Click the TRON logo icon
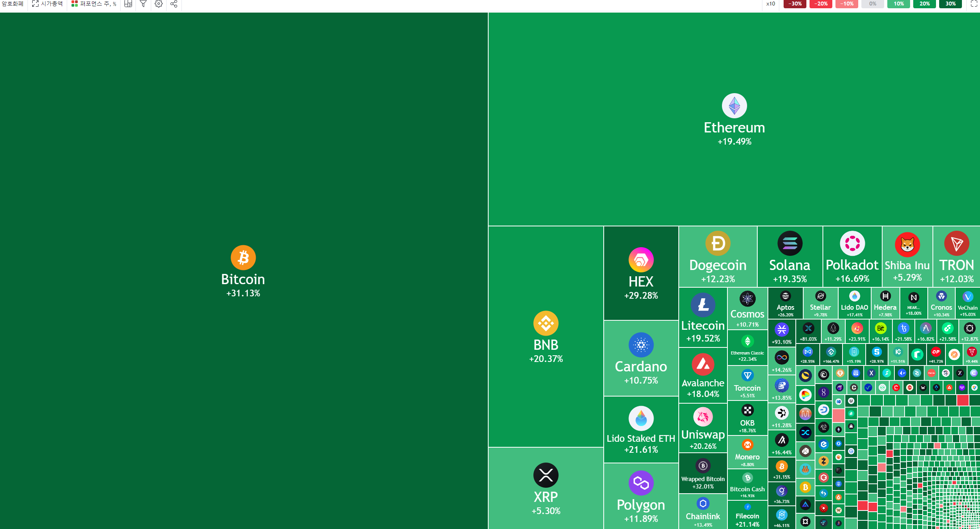Screen dimensions: 980x529 coord(957,244)
